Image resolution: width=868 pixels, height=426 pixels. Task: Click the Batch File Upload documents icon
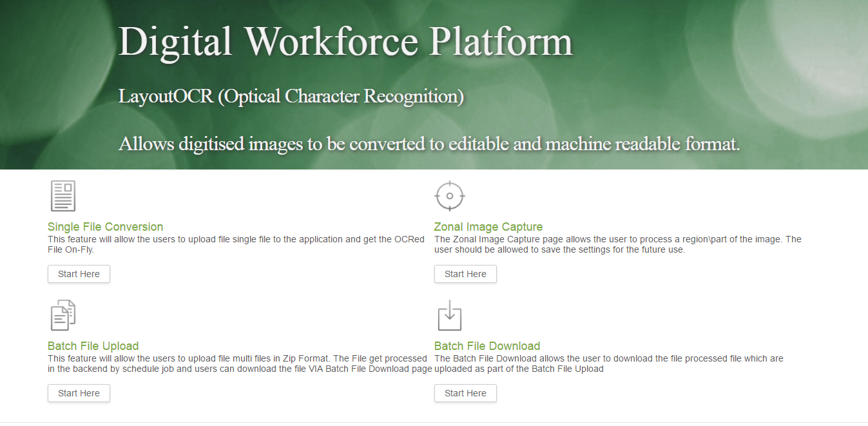pyautogui.click(x=63, y=315)
